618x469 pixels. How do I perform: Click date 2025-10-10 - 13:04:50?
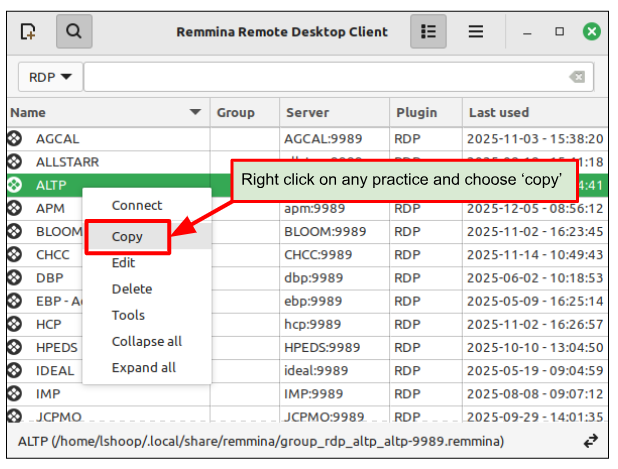pos(535,348)
